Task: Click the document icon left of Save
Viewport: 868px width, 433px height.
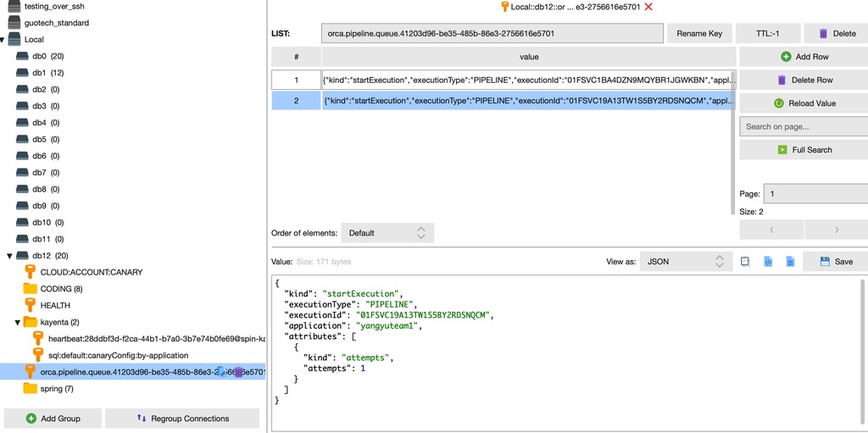Action: (789, 262)
